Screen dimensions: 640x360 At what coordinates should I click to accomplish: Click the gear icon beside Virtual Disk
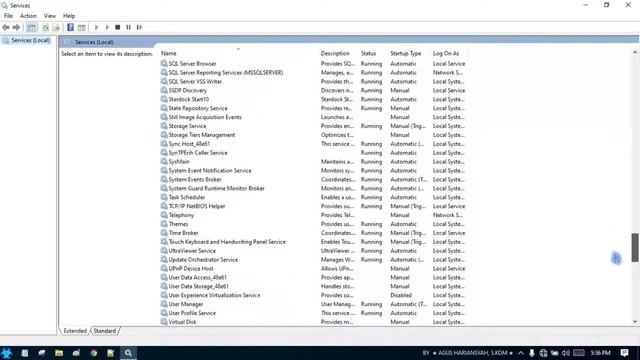pos(164,322)
